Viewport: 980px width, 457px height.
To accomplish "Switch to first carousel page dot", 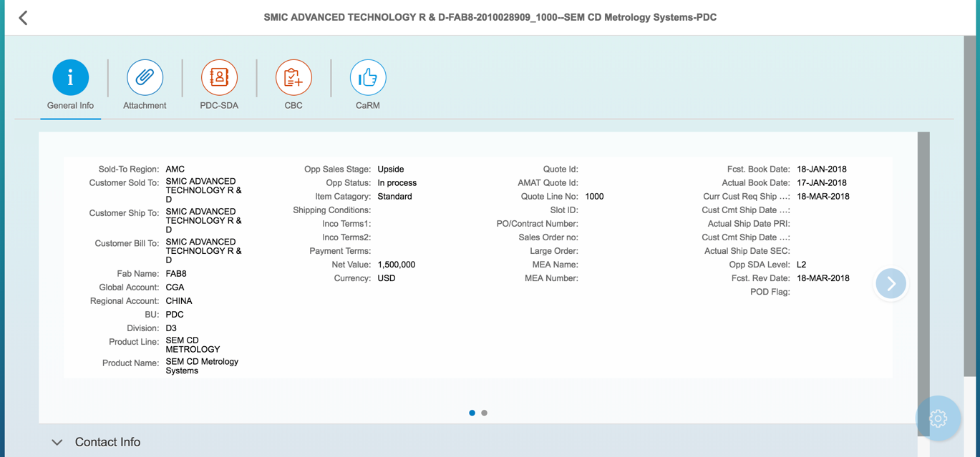I will click(472, 413).
